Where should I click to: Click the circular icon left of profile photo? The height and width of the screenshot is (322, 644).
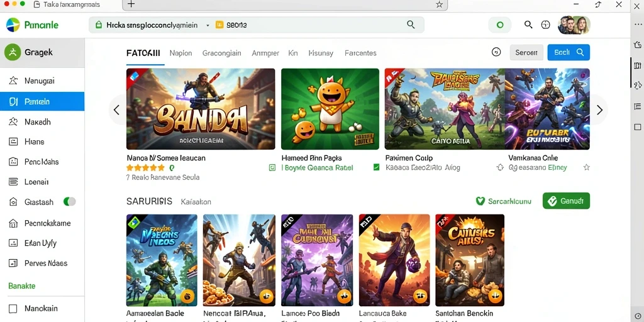pos(545,25)
